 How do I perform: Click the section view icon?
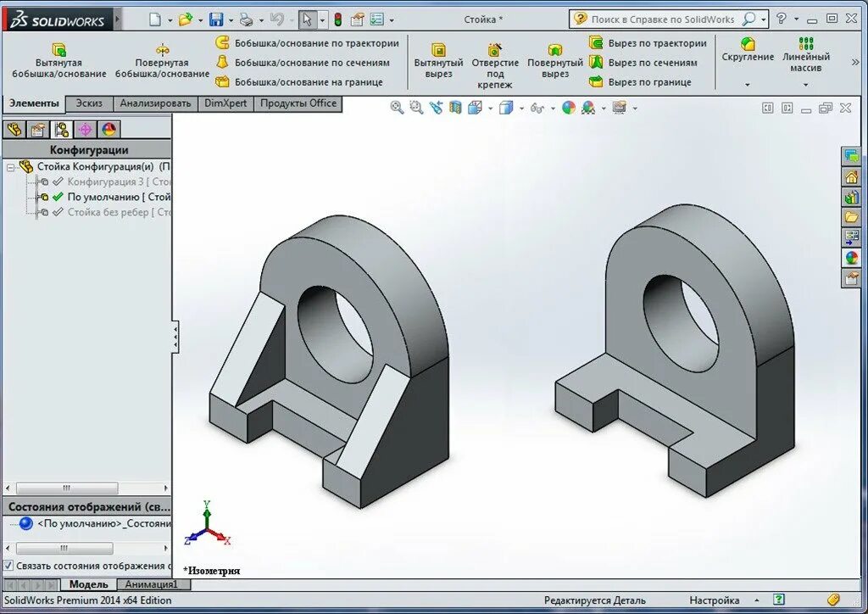point(455,108)
